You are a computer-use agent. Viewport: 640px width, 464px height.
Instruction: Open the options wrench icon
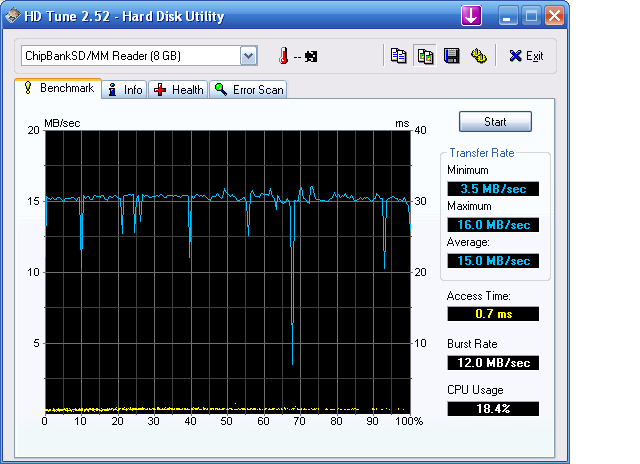coord(478,56)
